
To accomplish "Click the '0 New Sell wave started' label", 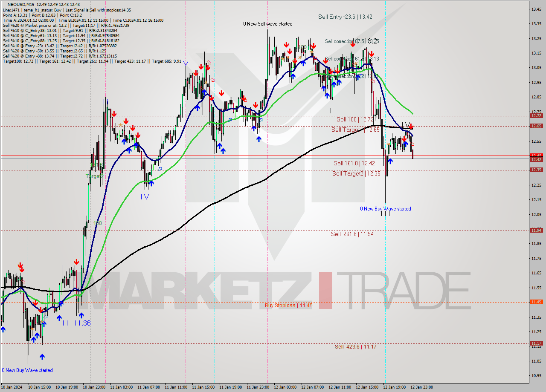I will 268,24.
